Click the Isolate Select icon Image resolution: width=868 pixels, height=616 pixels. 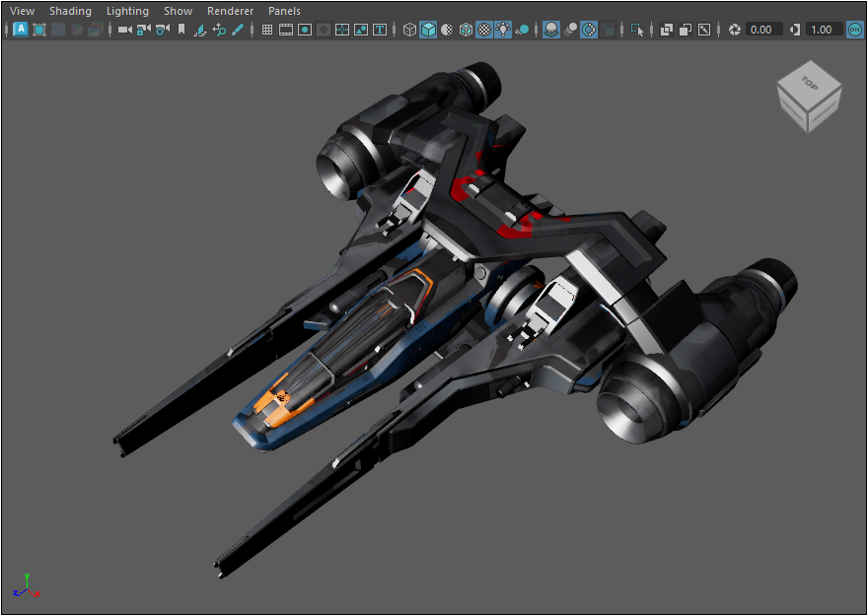click(x=637, y=30)
